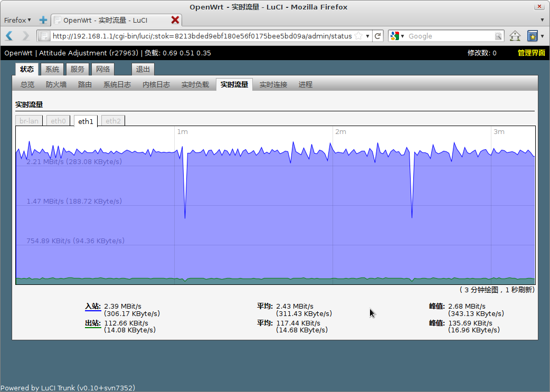Viewport: 550px width, 392px height.
Task: Switch to the eth0 interface tab
Action: [58, 121]
